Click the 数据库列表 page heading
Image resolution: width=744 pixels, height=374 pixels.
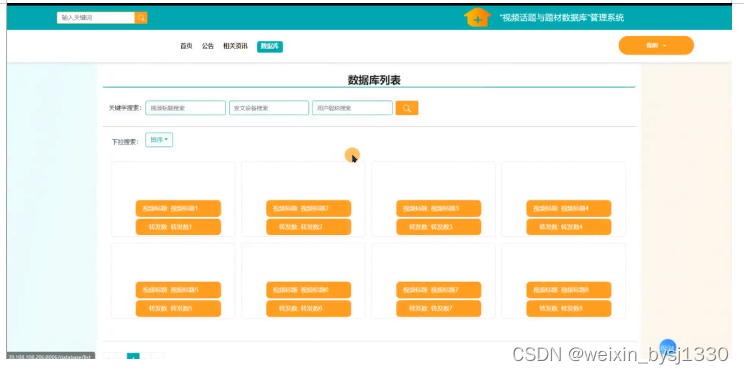(374, 80)
